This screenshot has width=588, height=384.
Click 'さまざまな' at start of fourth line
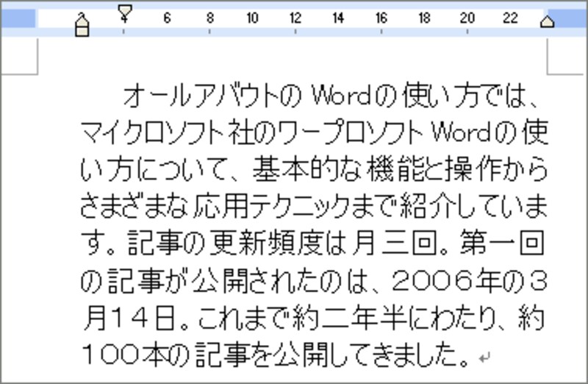pyautogui.click(x=134, y=207)
